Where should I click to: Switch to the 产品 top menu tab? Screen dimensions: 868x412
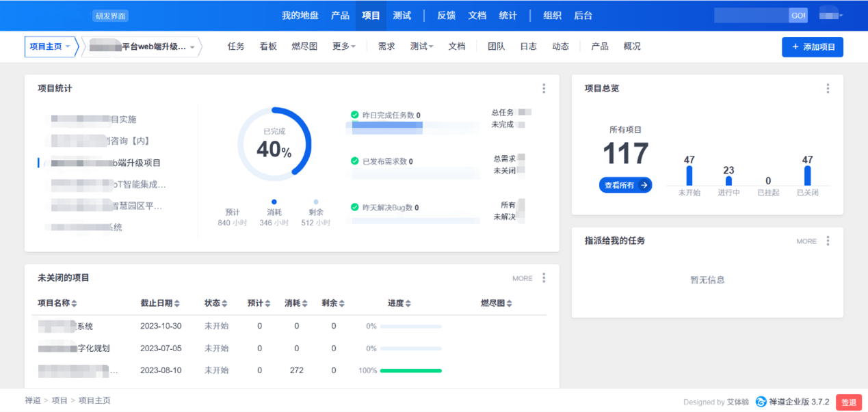[x=340, y=15]
